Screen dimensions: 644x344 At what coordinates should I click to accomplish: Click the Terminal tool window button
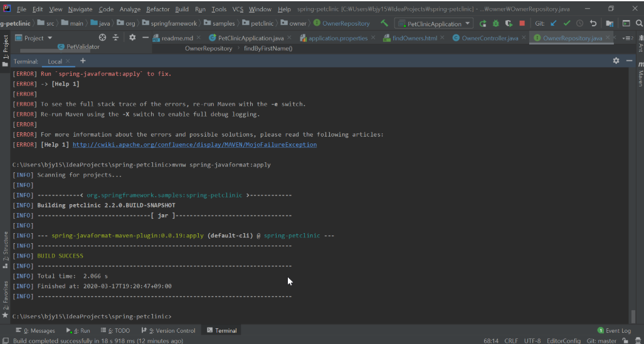tap(222, 330)
